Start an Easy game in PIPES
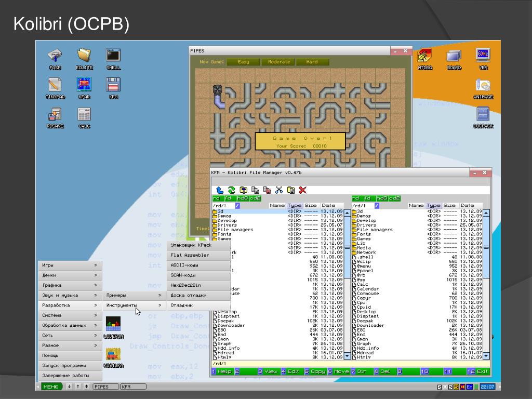Image resolution: width=532 pixels, height=399 pixels. click(243, 62)
